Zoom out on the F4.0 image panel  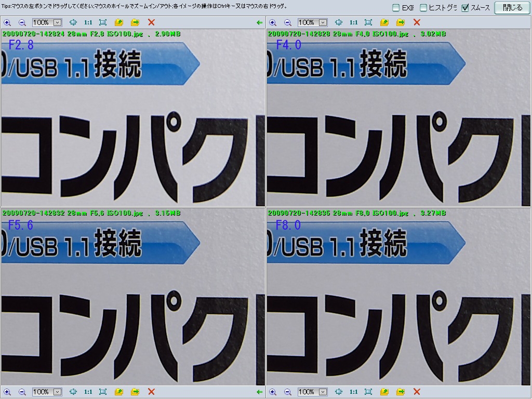coord(287,22)
